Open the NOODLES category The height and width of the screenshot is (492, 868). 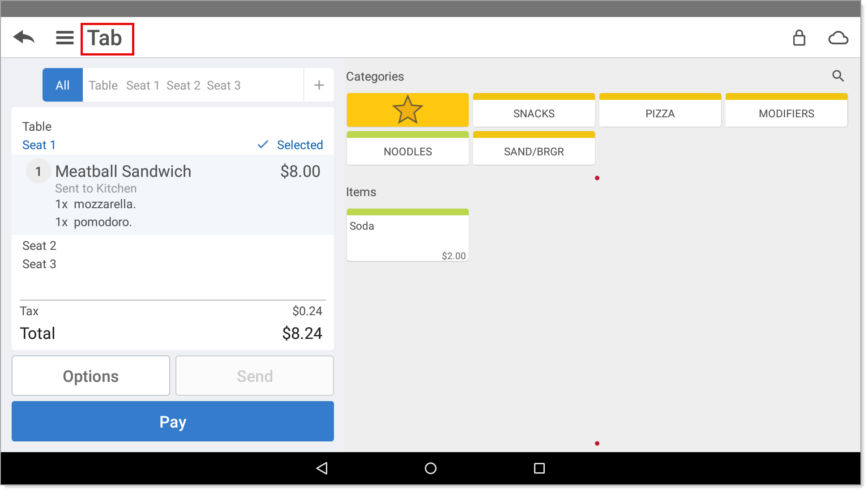coord(407,148)
